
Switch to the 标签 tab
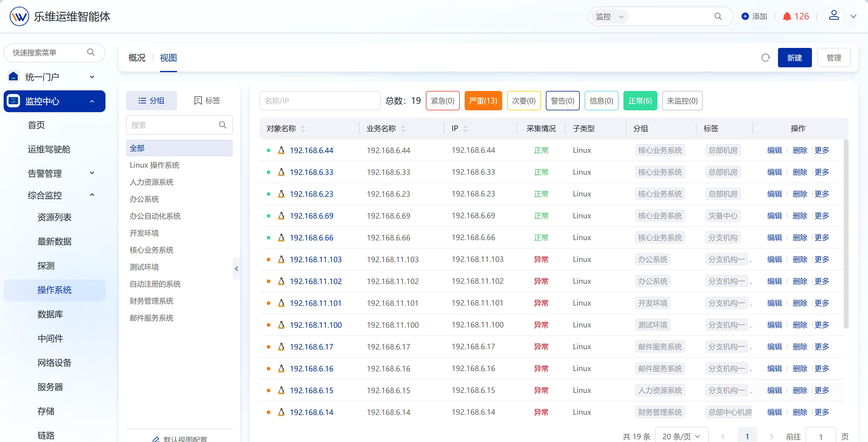tap(207, 100)
